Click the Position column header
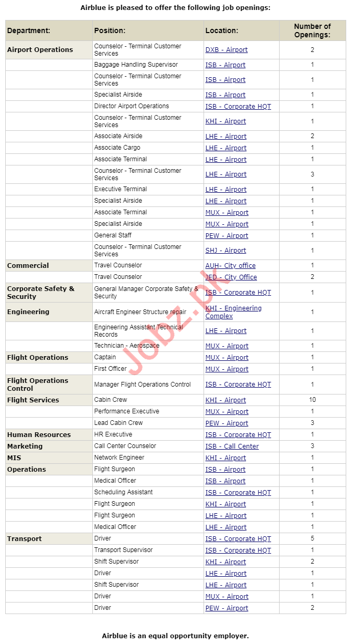The width and height of the screenshot is (352, 644). pyautogui.click(x=110, y=30)
